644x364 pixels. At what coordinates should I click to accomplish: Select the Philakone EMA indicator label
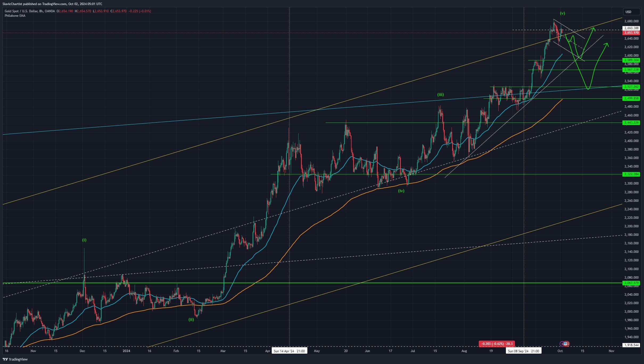click(x=15, y=16)
